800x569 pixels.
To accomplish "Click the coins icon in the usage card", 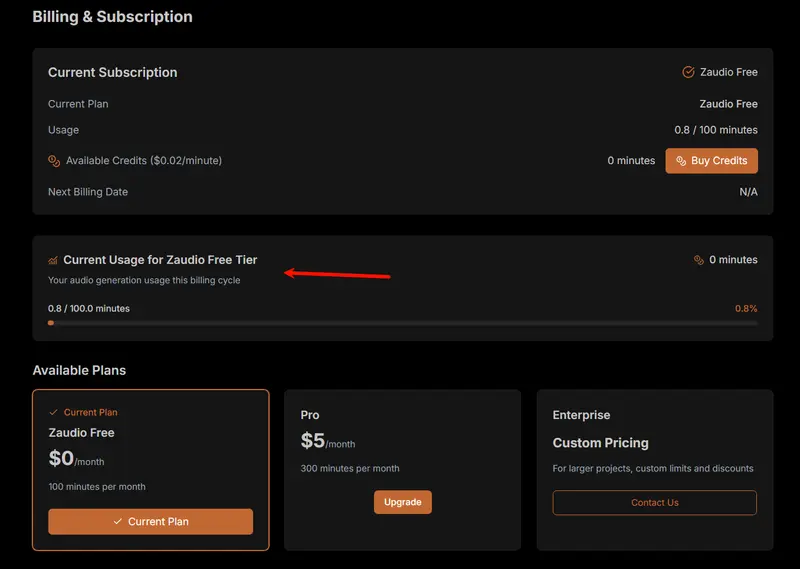I will click(x=699, y=260).
